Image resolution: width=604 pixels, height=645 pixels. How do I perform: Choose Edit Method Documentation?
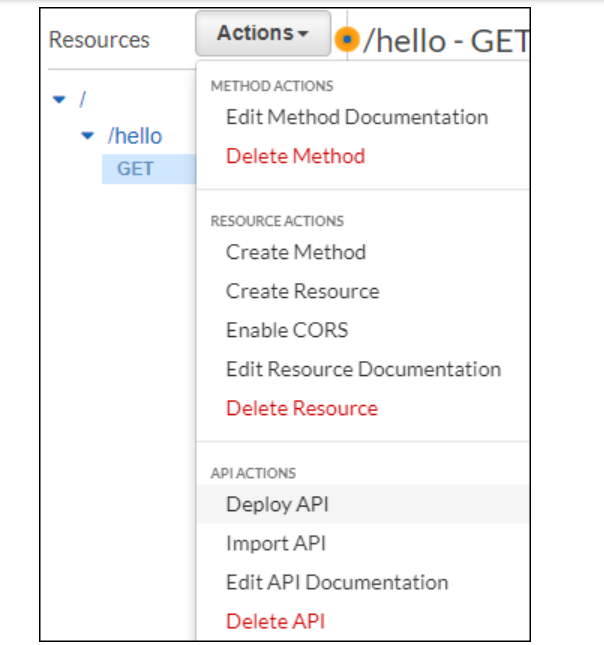[x=356, y=117]
